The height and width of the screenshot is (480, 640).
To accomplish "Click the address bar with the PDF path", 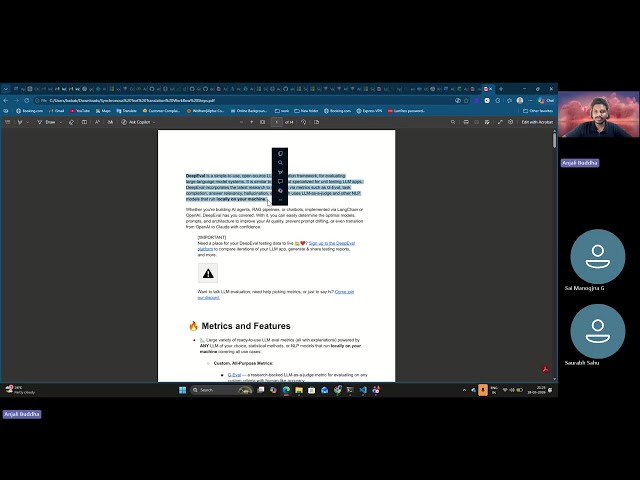I will (245, 100).
